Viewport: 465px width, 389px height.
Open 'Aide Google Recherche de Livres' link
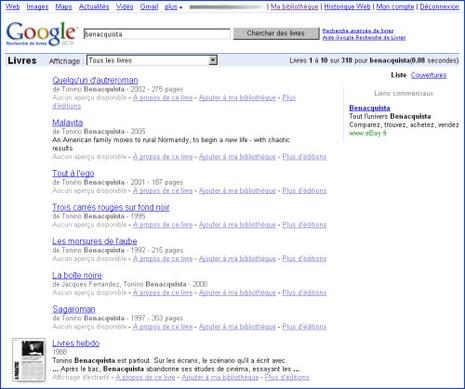coord(364,38)
